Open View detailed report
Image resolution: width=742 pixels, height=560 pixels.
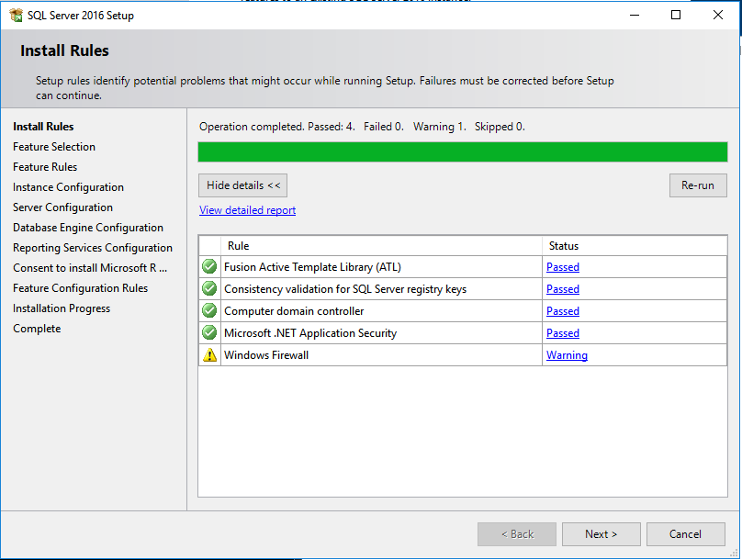[246, 210]
